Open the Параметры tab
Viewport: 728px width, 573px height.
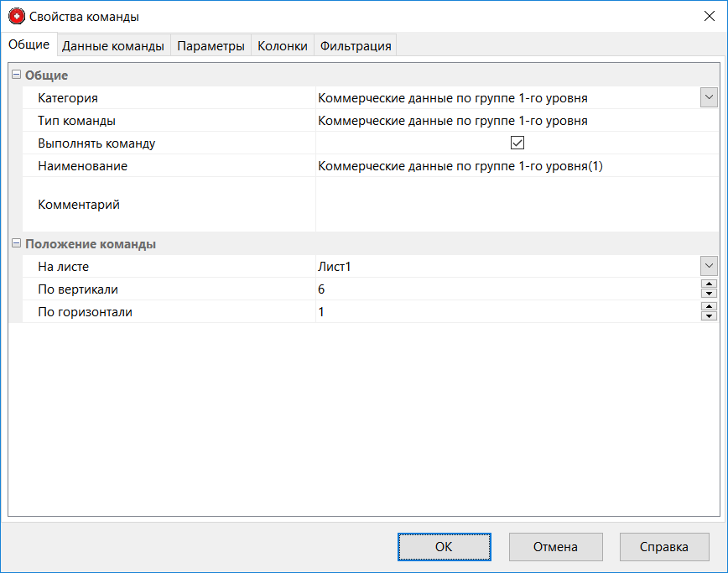click(x=211, y=46)
